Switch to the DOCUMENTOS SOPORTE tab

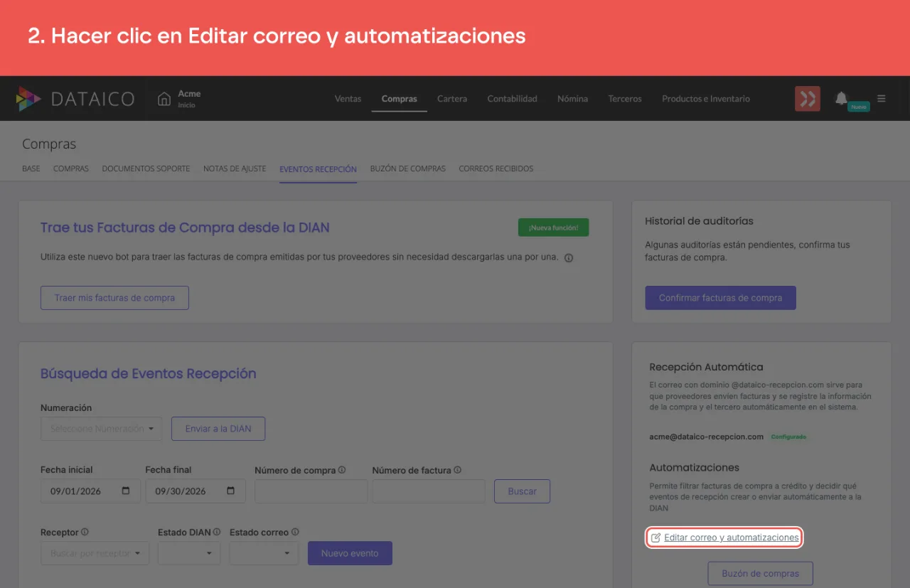(x=146, y=169)
